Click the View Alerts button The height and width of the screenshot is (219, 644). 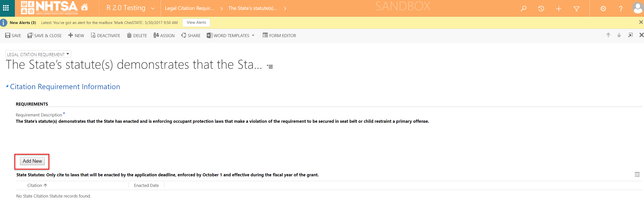click(x=196, y=22)
